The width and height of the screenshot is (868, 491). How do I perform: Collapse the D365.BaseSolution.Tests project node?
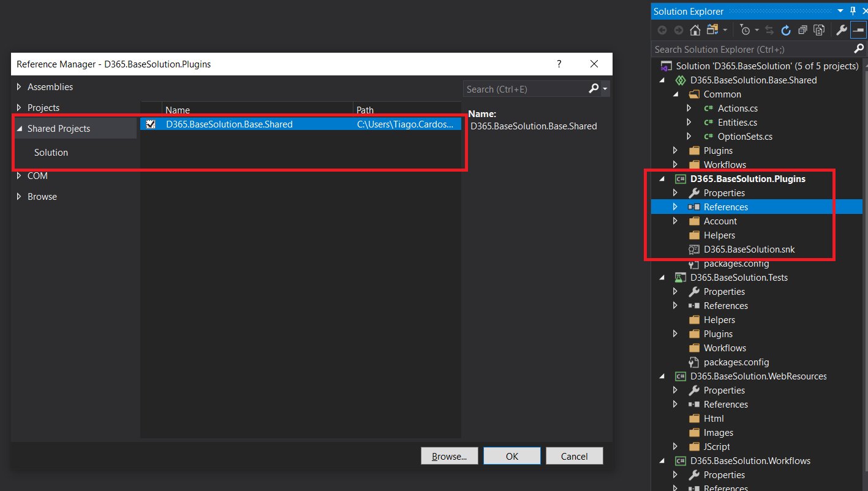click(x=662, y=278)
